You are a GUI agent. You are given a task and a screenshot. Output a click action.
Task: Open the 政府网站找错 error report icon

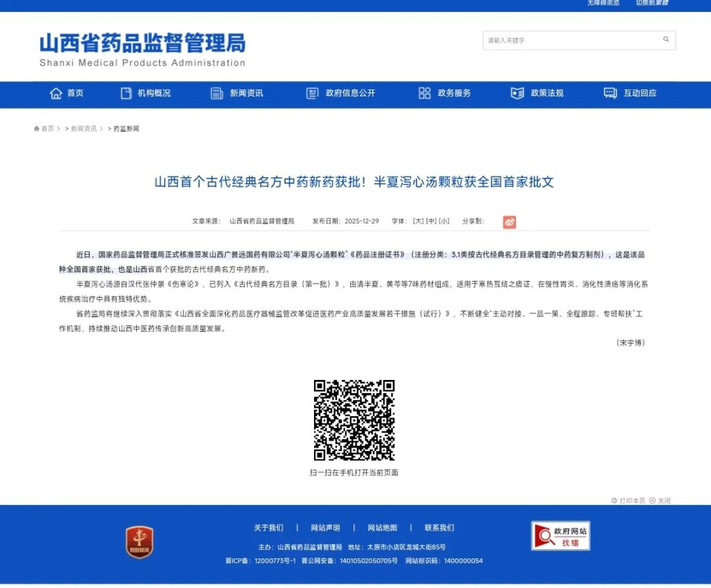[x=560, y=536]
